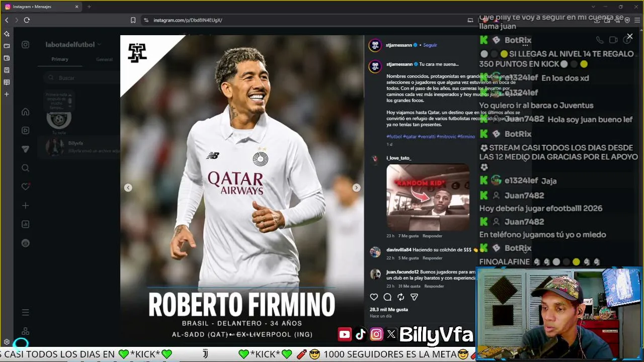The width and height of the screenshot is (644, 362).
Task: View site information in the address bar
Action: point(146,20)
